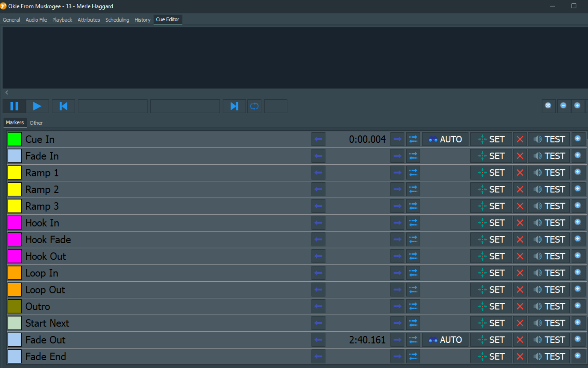Skip to the end of the track
The width and height of the screenshot is (588, 368).
click(234, 106)
